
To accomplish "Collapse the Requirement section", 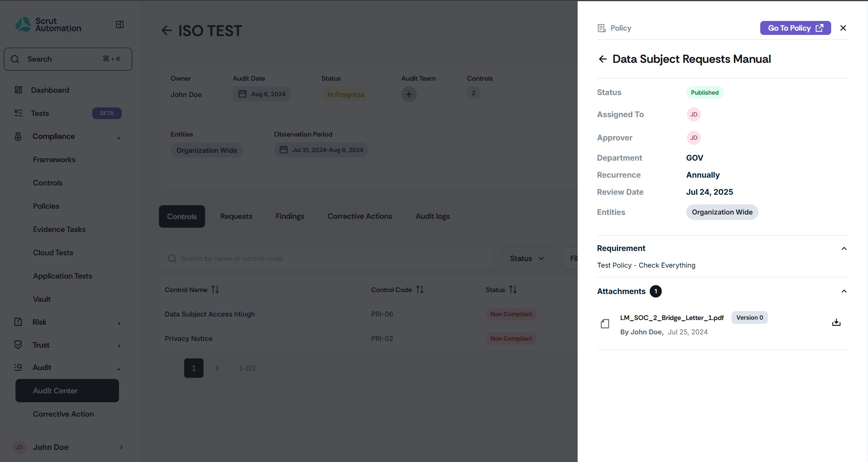I will [x=844, y=249].
